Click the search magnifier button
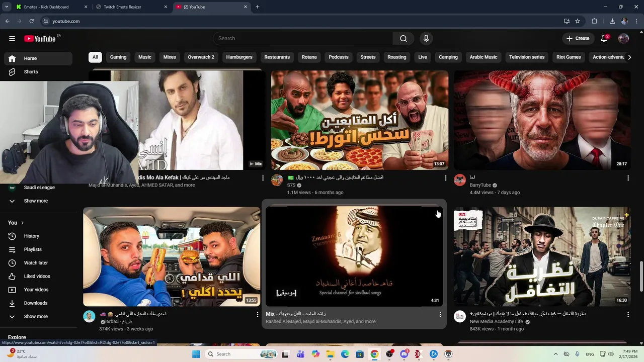 pyautogui.click(x=404, y=38)
